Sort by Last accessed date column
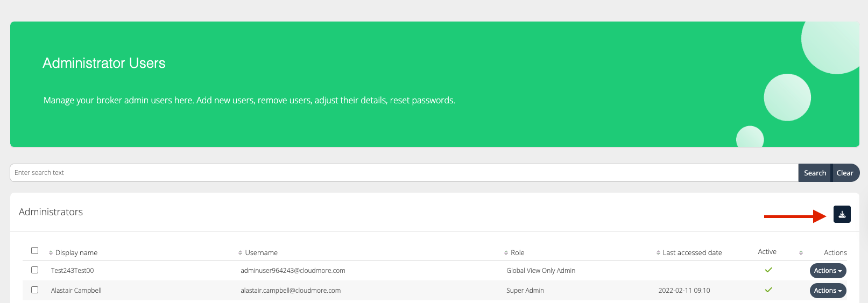This screenshot has width=868, height=303. (x=692, y=253)
